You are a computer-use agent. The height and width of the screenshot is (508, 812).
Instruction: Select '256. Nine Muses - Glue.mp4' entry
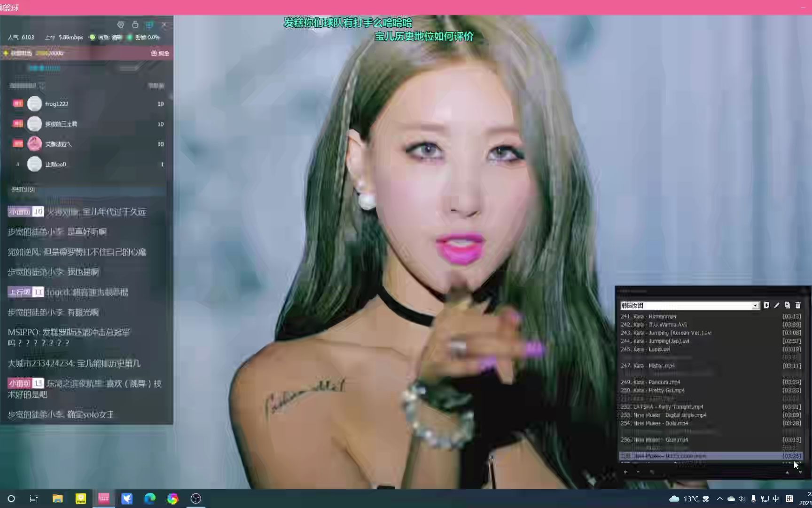pyautogui.click(x=710, y=440)
